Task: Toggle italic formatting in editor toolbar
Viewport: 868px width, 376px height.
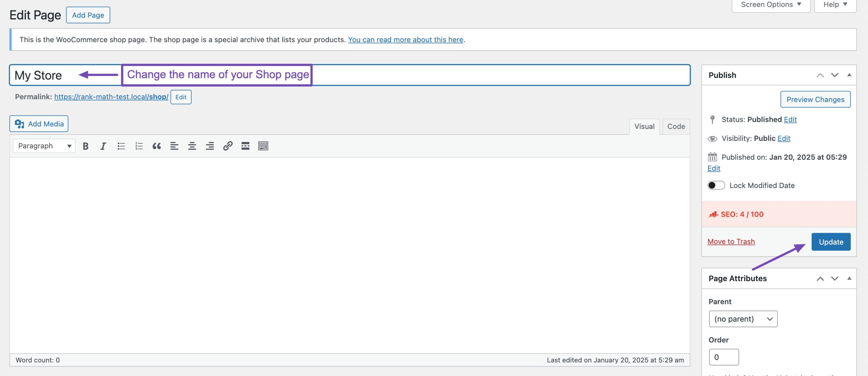Action: [103, 146]
